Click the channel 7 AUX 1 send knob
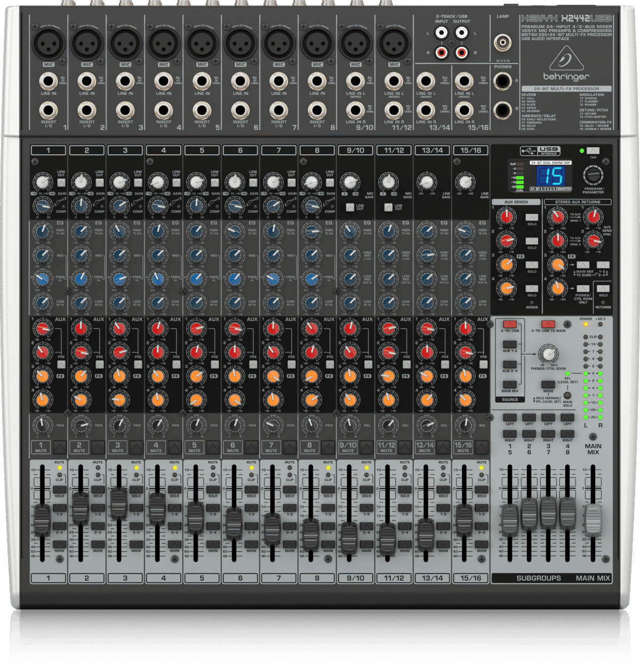Image resolution: width=640 pixels, height=672 pixels. [x=272, y=329]
